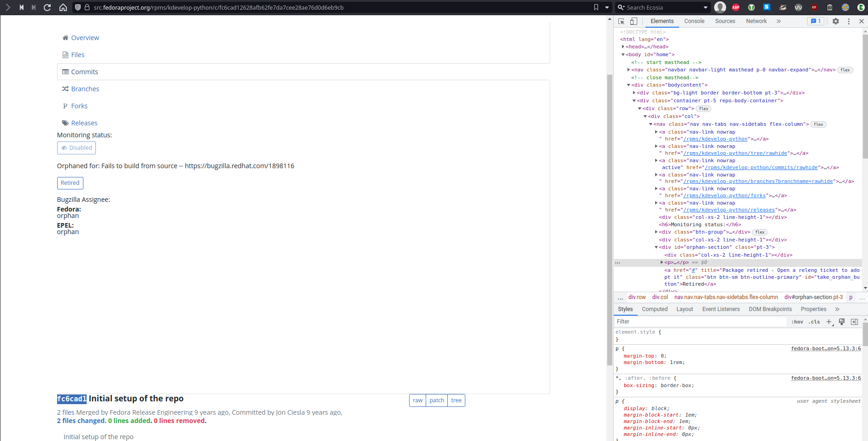Open the DOM Breakpoints tab

click(770, 309)
